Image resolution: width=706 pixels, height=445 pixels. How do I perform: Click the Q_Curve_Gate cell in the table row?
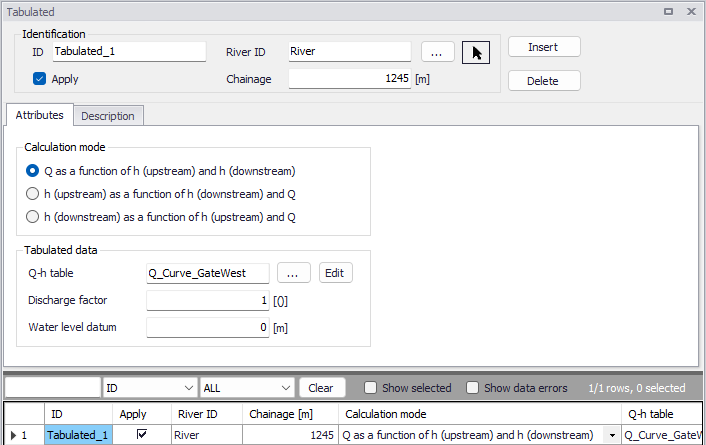tap(662, 435)
